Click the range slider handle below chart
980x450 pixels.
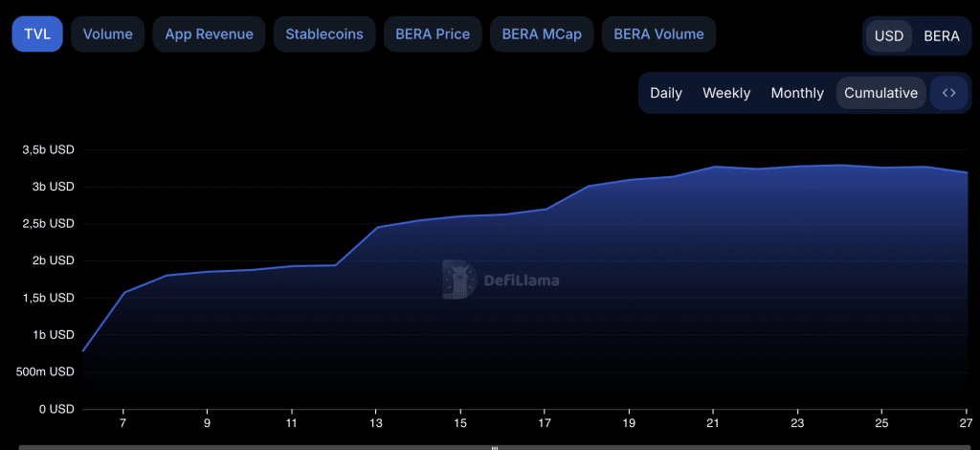tap(494, 447)
